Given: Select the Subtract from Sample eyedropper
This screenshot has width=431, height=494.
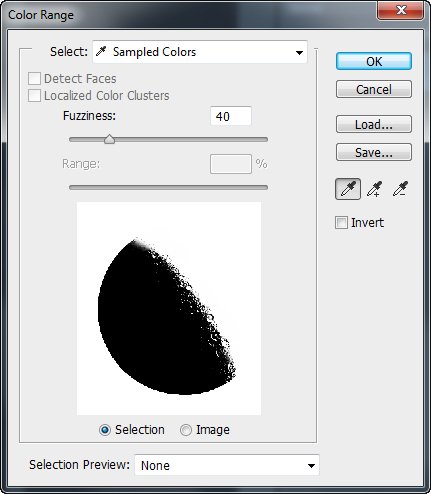Looking at the screenshot, I should pos(400,189).
